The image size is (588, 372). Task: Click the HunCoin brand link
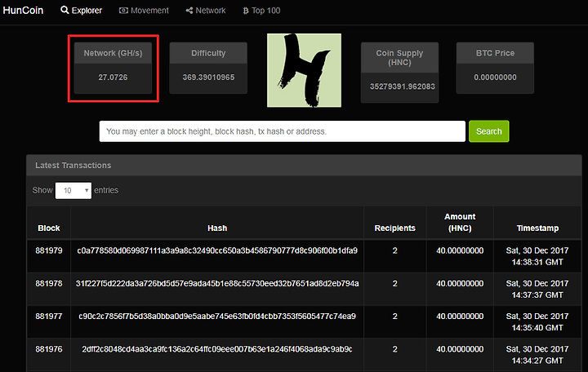pyautogui.click(x=23, y=10)
